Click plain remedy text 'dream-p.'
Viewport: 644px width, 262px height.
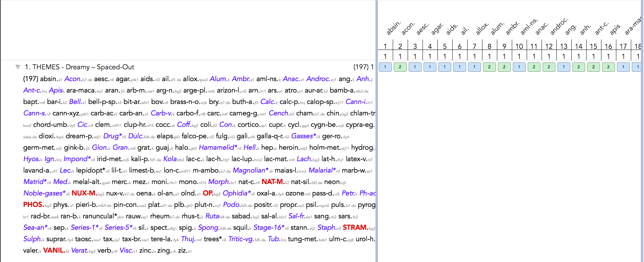point(80,136)
